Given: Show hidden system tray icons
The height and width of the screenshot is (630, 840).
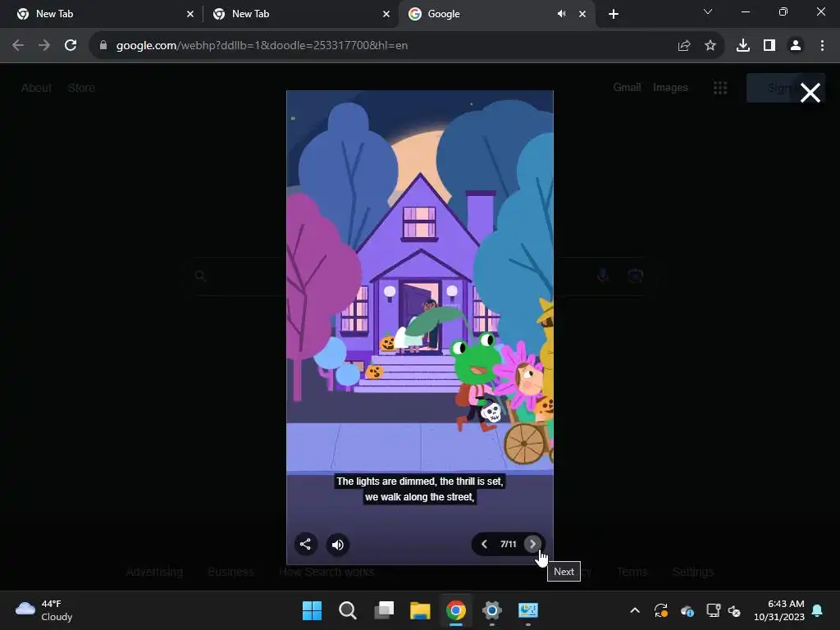Looking at the screenshot, I should [635, 610].
